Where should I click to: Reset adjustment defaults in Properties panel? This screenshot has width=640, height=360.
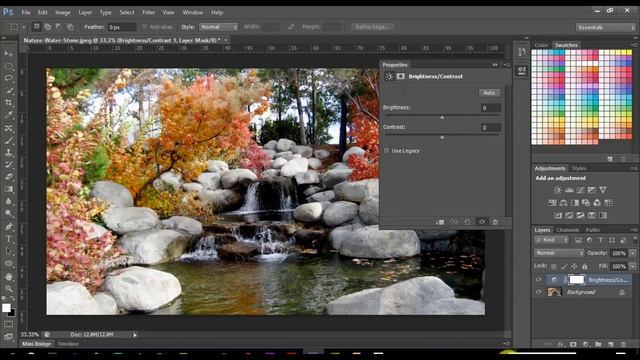[x=467, y=222]
